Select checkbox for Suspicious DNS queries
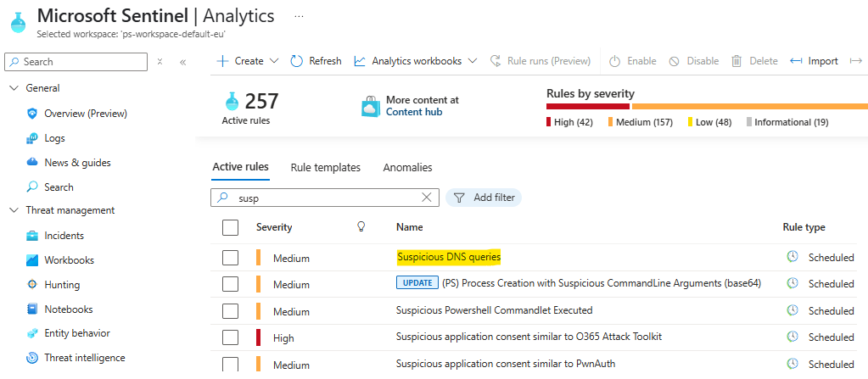 pyautogui.click(x=230, y=258)
